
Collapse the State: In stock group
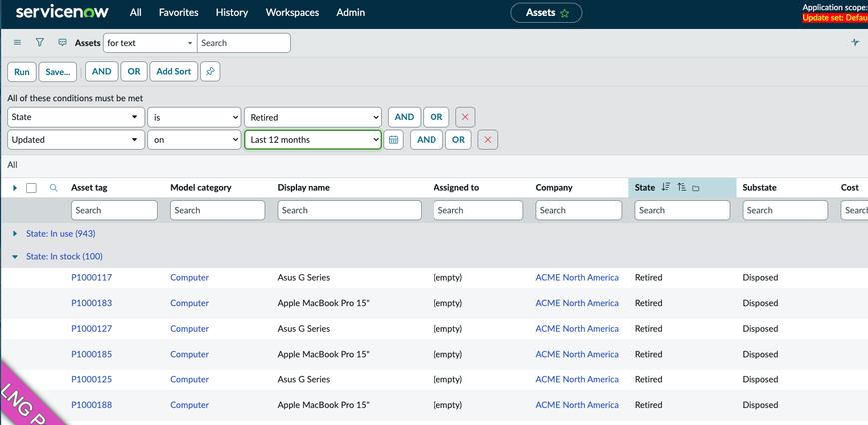click(15, 257)
